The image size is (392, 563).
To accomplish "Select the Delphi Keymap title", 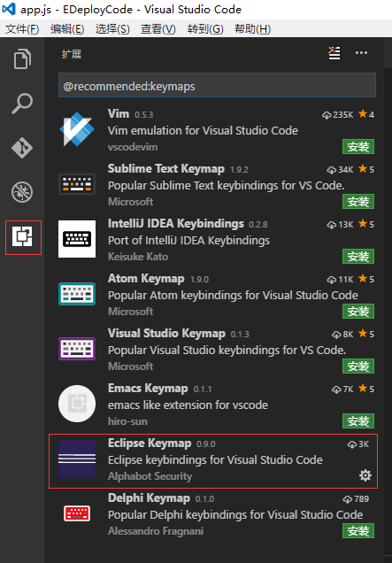I will (149, 498).
